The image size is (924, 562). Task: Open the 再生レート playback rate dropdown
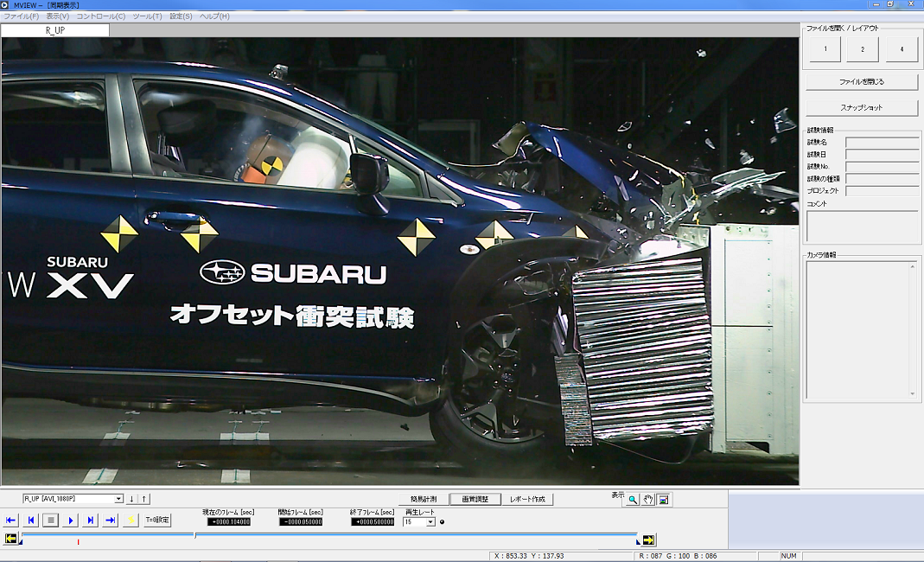coord(430,522)
